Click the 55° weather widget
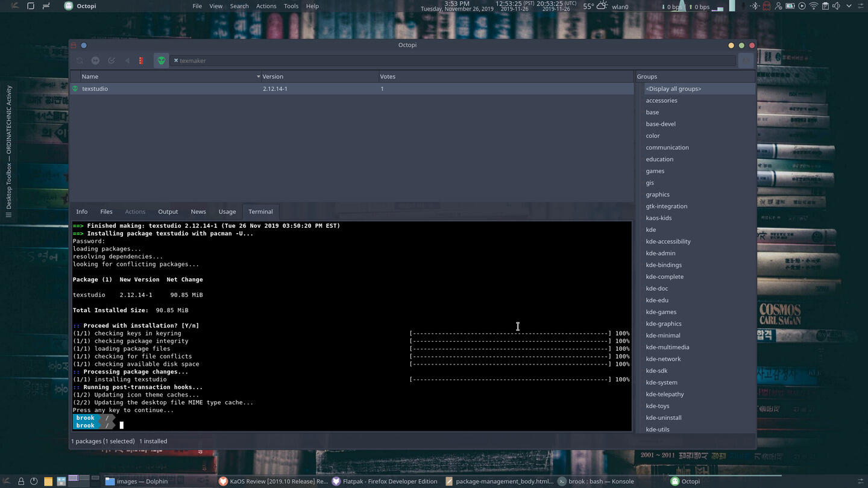The width and height of the screenshot is (868, 488). tap(596, 6)
